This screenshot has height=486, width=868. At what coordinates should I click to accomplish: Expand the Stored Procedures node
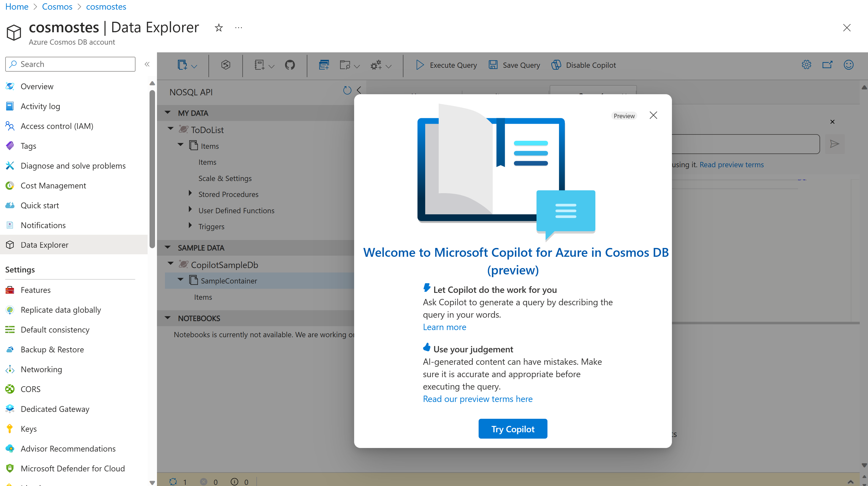[x=190, y=194]
